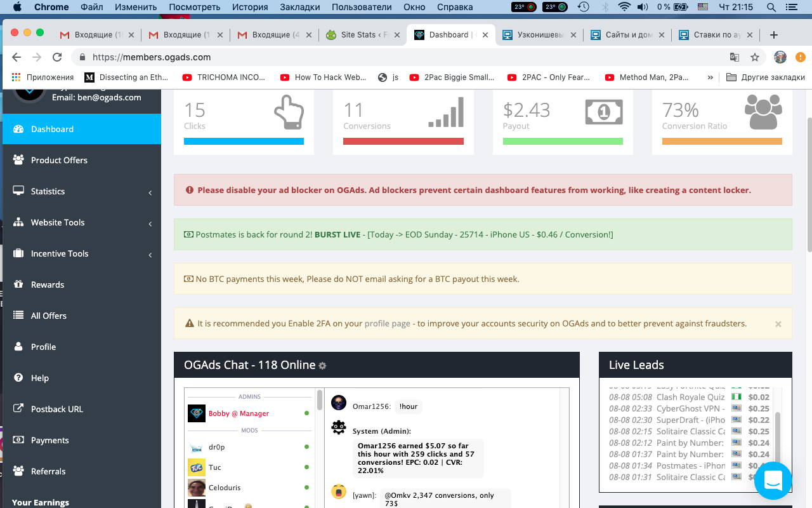Click the Payout money bill icon
This screenshot has width=812, height=508.
coord(604,112)
